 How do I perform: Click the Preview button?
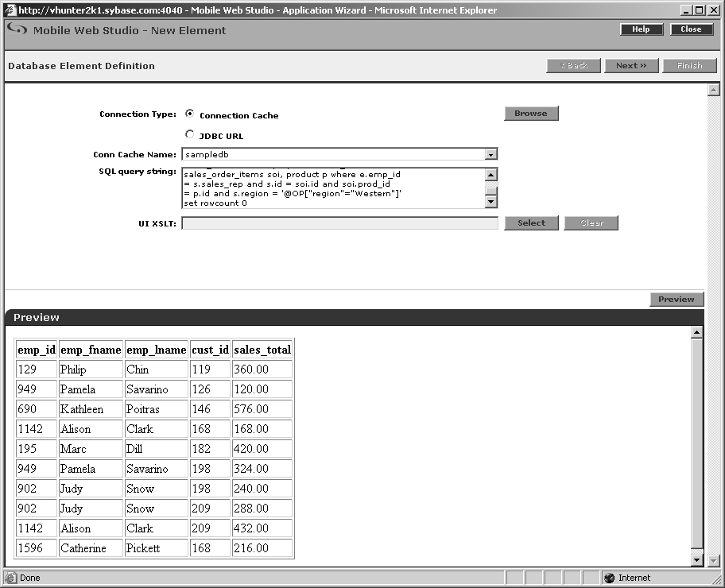tap(677, 300)
